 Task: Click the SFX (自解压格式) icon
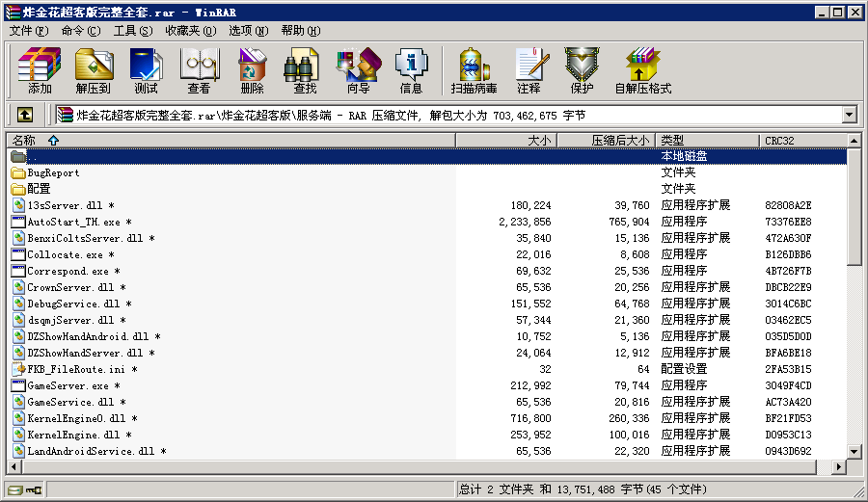tap(642, 71)
